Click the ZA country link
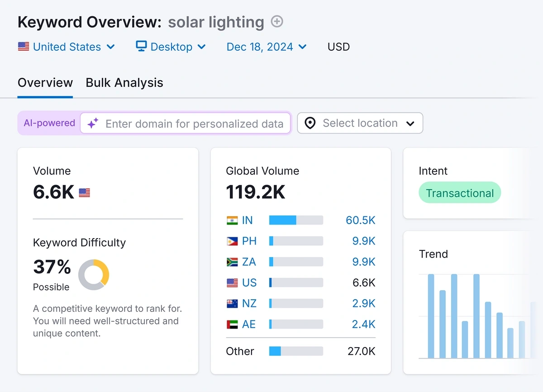Screen dimensions: 543x392 tap(249, 262)
